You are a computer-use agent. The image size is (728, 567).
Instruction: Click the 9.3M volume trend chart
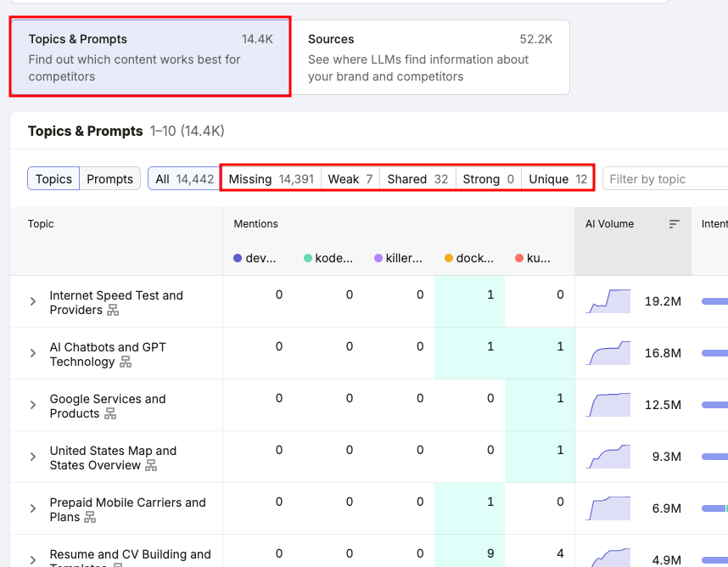pos(608,457)
